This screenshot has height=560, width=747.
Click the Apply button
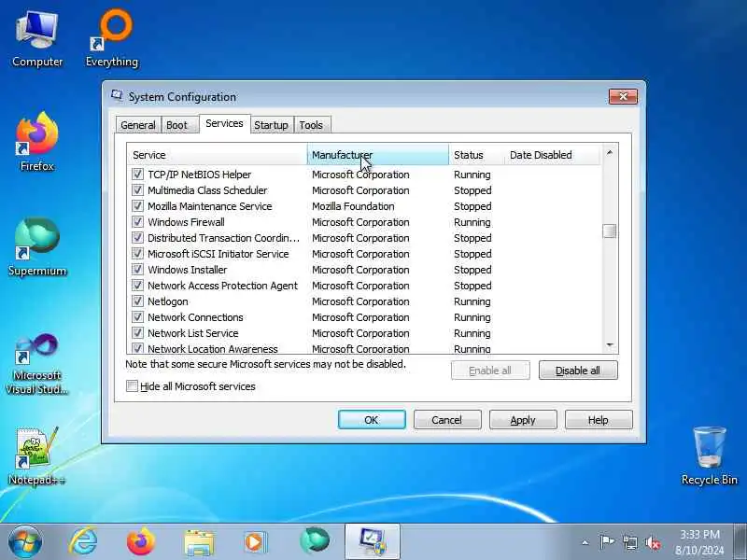[x=523, y=420]
